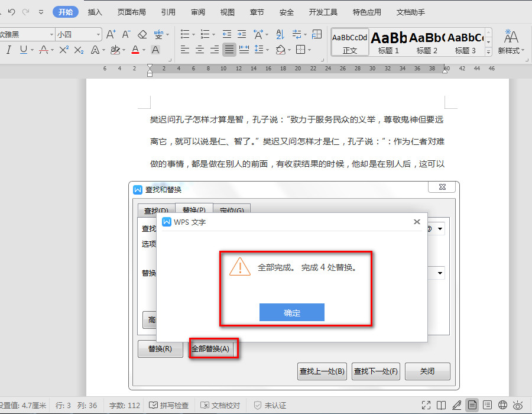
Task: Justify text alignment
Action: point(229,50)
